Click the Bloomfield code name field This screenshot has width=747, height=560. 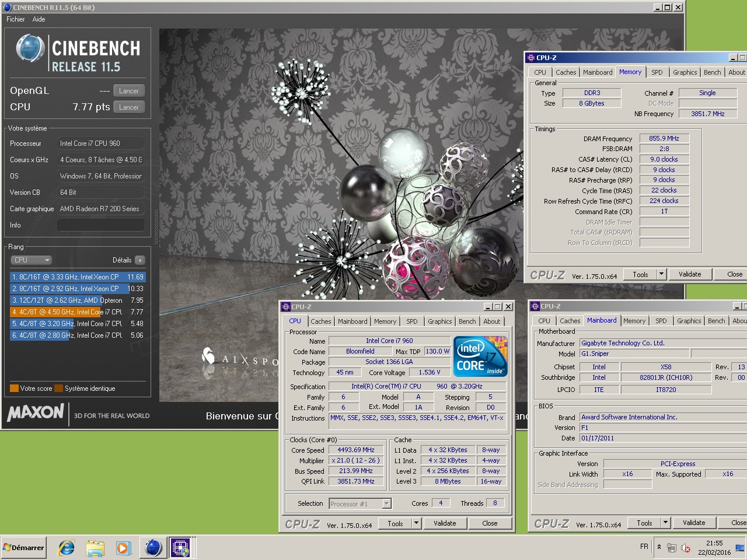361,351
